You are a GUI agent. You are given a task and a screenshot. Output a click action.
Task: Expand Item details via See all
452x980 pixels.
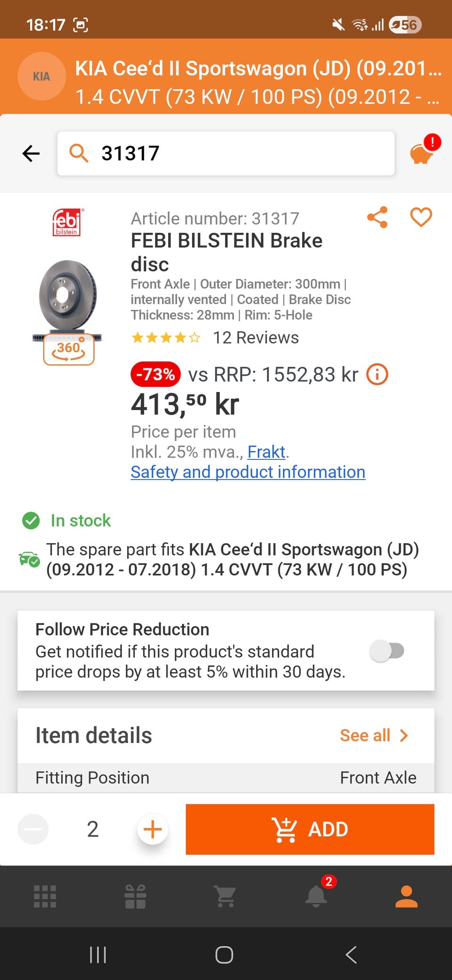[x=374, y=735]
